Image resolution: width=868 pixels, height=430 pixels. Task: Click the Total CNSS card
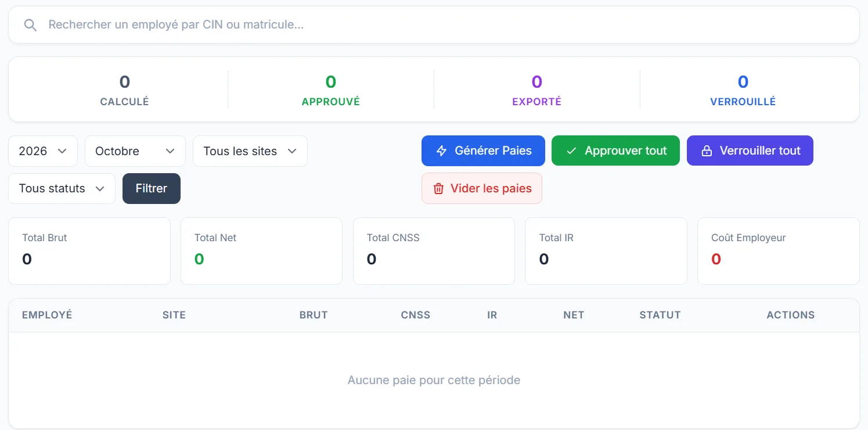point(434,251)
